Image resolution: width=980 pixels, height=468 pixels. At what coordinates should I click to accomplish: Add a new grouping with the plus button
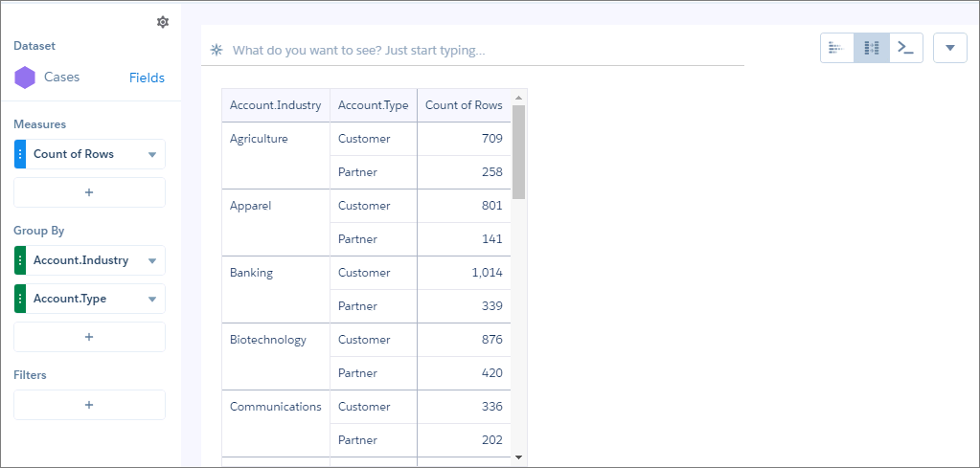pyautogui.click(x=89, y=337)
